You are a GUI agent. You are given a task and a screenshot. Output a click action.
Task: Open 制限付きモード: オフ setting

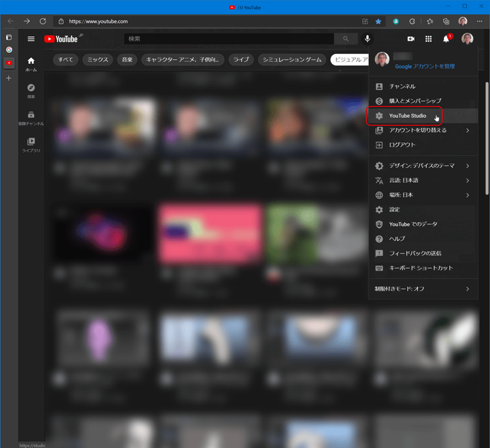coord(422,289)
